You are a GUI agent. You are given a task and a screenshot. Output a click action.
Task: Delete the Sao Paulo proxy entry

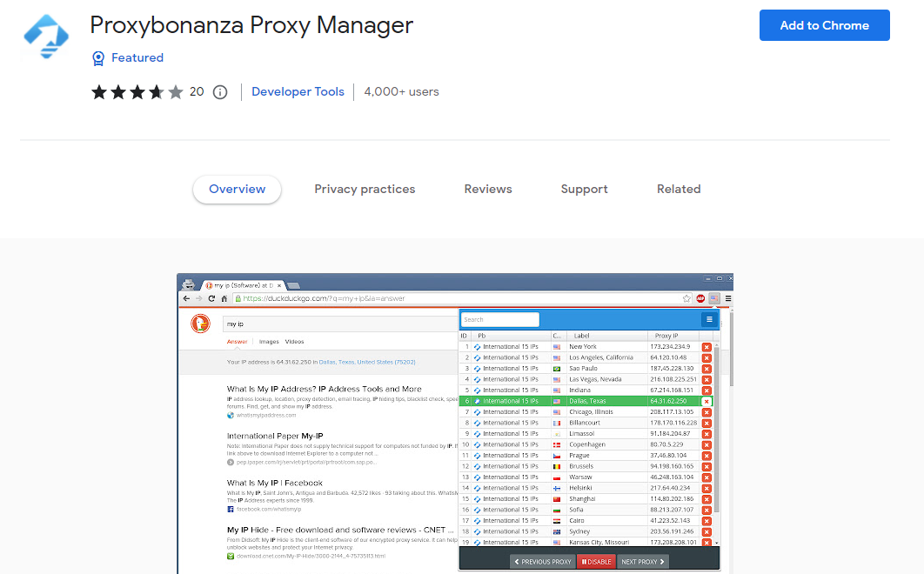(706, 369)
